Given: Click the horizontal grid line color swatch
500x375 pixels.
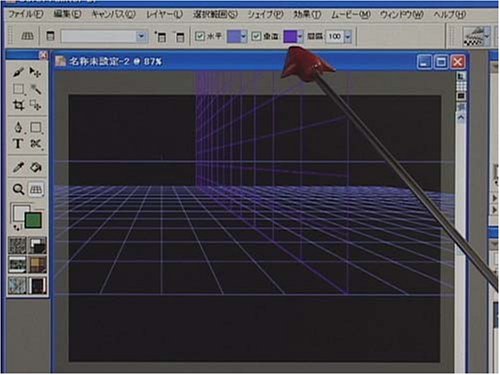Looking at the screenshot, I should pyautogui.click(x=233, y=36).
